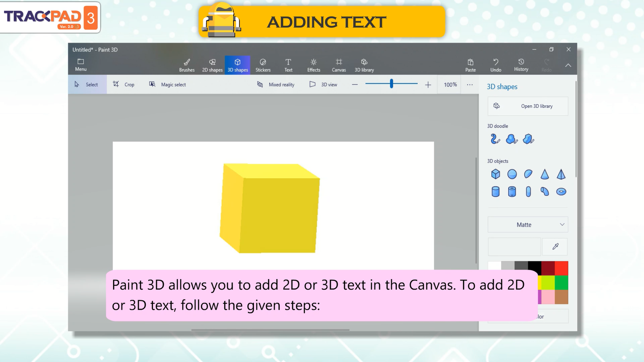This screenshot has width=644, height=362.
Task: Click the 100% zoom value
Action: point(450,84)
